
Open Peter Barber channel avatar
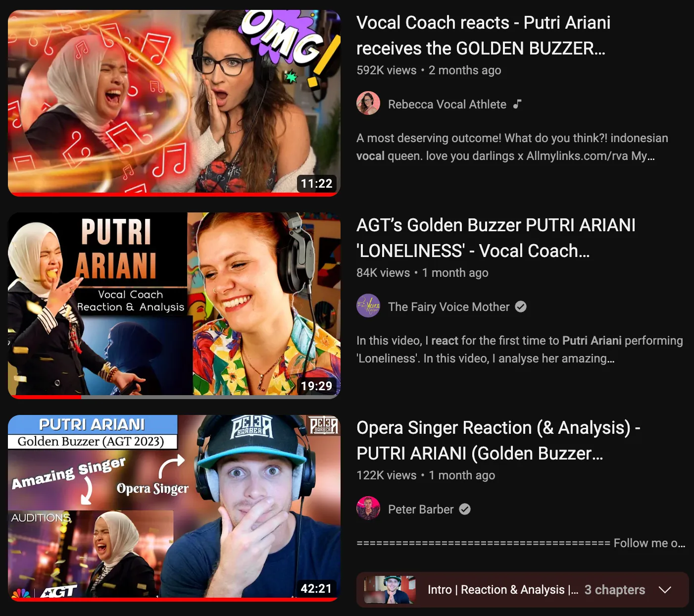368,509
